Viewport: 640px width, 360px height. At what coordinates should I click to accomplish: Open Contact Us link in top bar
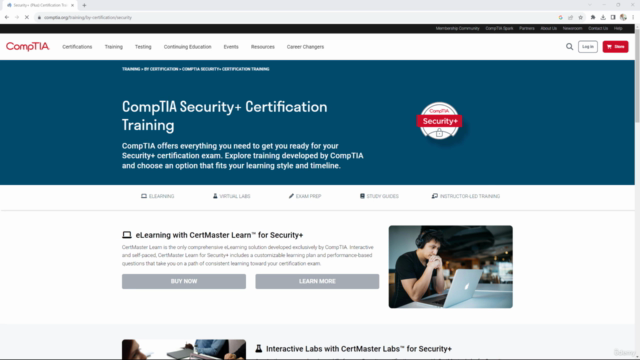[x=598, y=29]
